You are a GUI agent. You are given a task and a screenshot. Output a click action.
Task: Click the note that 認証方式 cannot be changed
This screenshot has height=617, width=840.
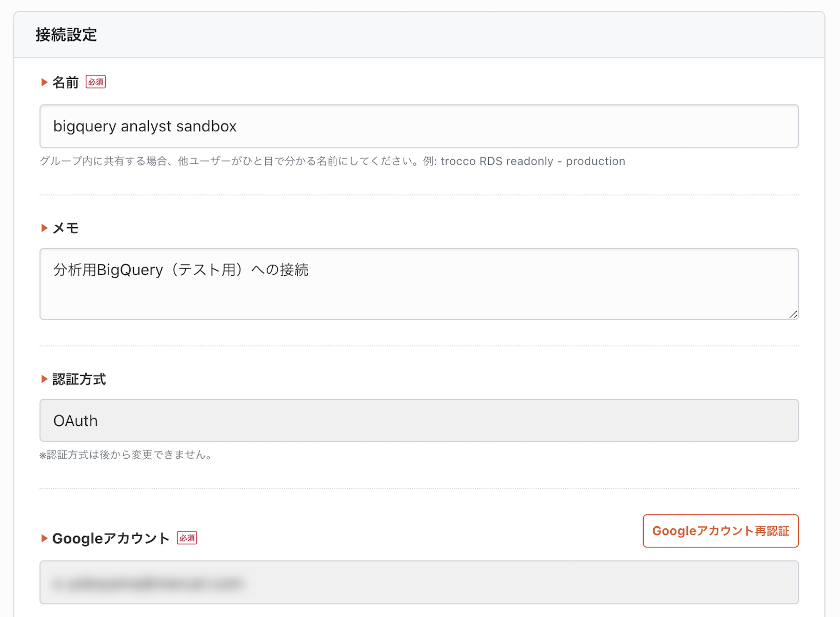click(126, 455)
